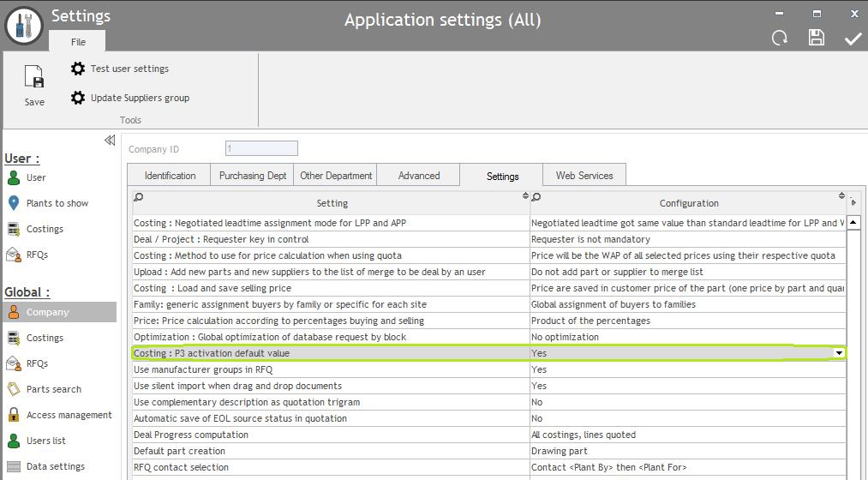Click the Save floppy disk icon in ribbon
The height and width of the screenshot is (480, 868).
pos(34,77)
